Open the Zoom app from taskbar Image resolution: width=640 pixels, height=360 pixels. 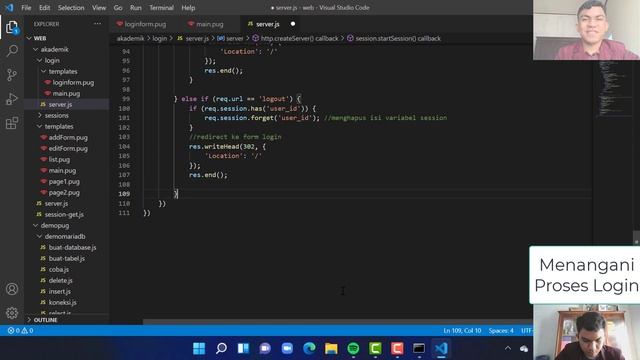287,348
